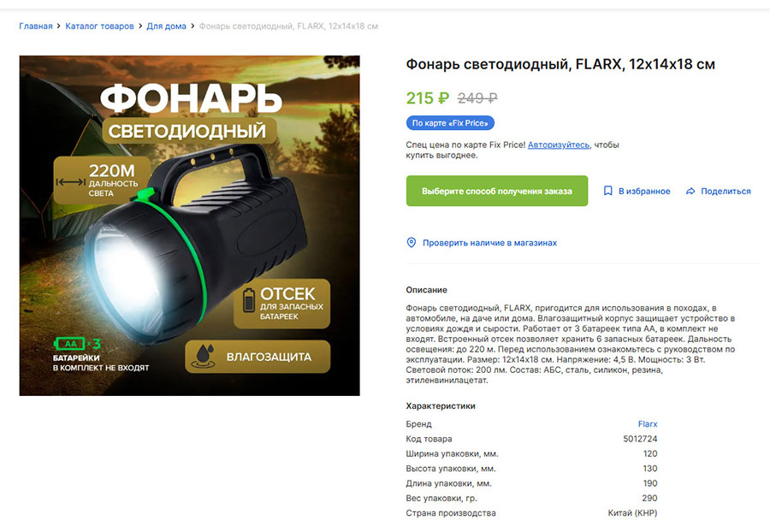This screenshot has height=532, width=770.
Task: Click the bookmark icon next to В избранное
Action: pos(608,191)
